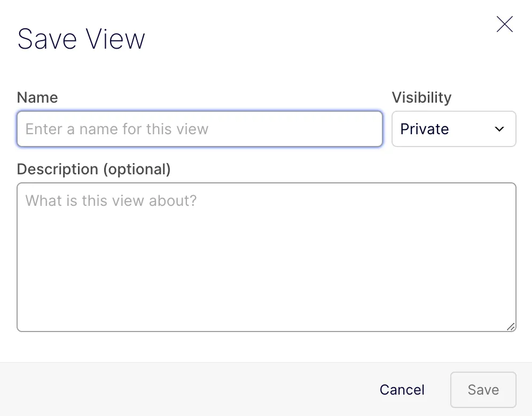
Task: Dismiss the dialog without saving via Cancel
Action: (402, 390)
